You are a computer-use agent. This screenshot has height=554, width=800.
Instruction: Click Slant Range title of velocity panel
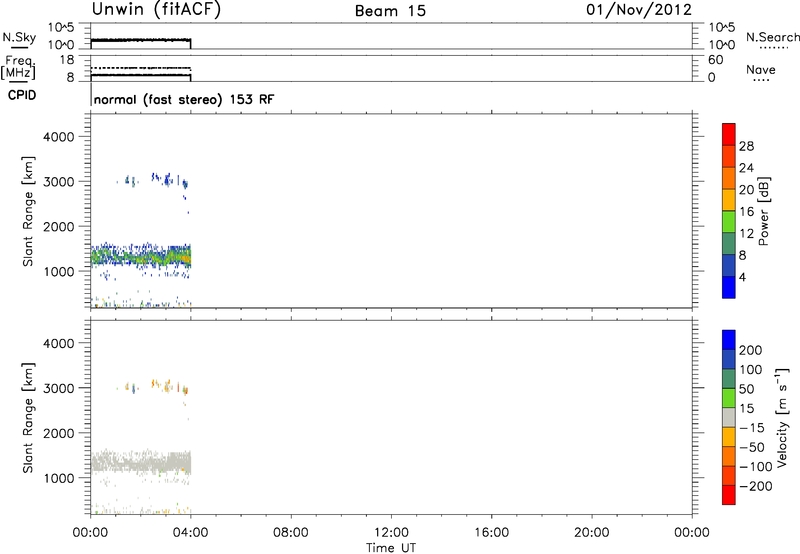[28, 418]
